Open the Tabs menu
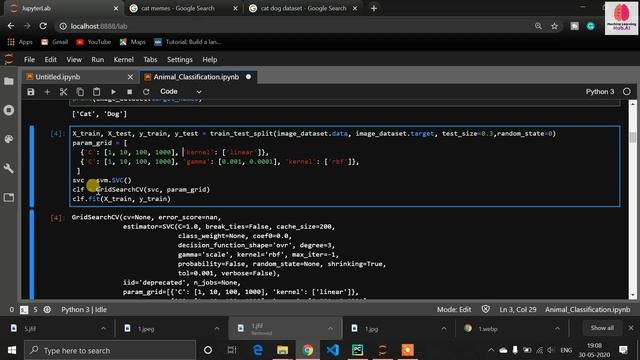 [150, 60]
